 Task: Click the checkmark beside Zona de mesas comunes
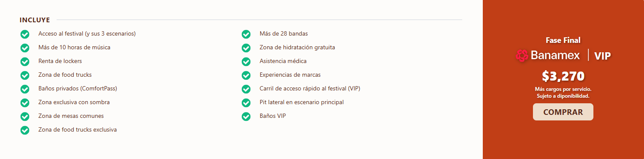tap(25, 116)
